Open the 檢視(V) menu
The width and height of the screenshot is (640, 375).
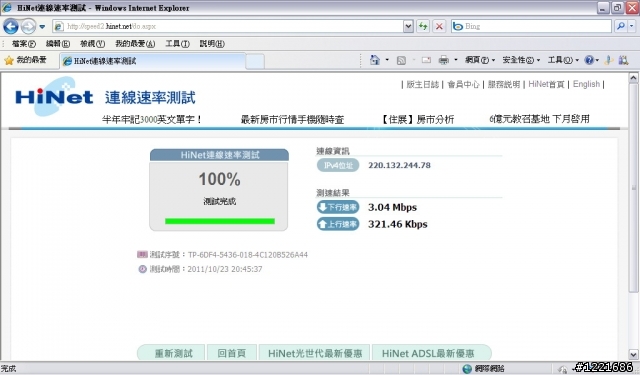(x=92, y=44)
